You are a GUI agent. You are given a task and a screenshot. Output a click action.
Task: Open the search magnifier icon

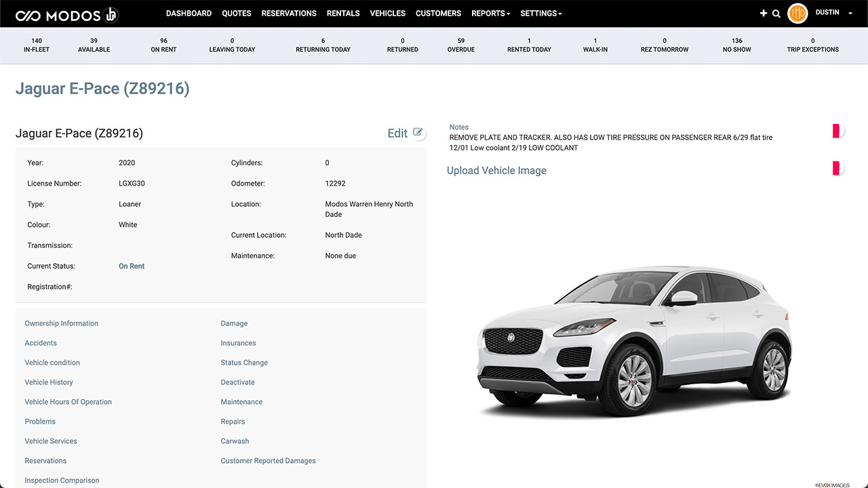pyautogui.click(x=776, y=14)
